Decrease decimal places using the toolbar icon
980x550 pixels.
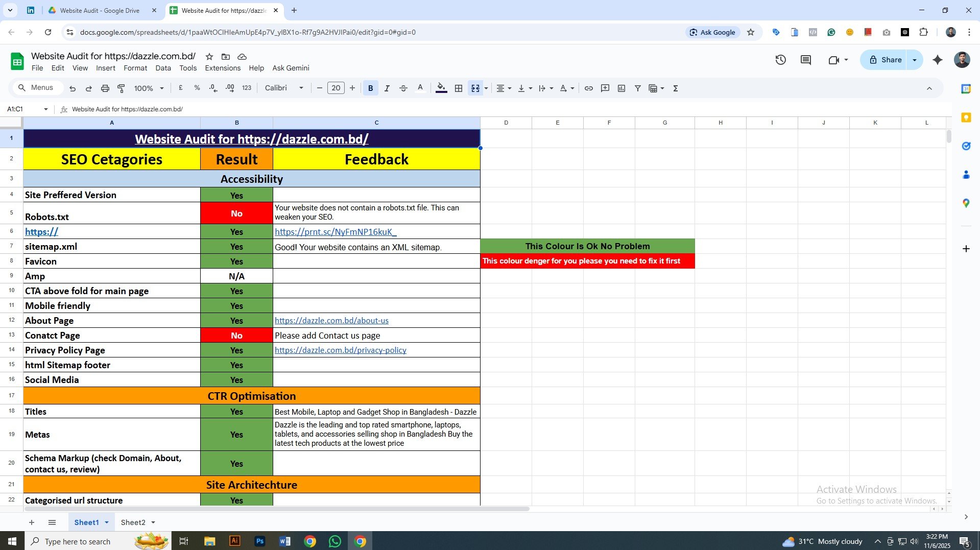point(213,88)
